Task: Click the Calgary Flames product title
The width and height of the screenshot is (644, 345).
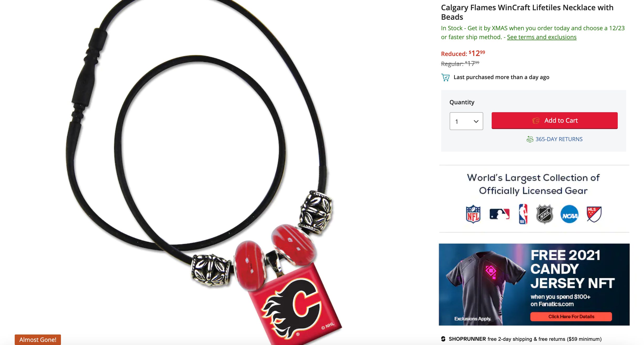Action: click(527, 12)
